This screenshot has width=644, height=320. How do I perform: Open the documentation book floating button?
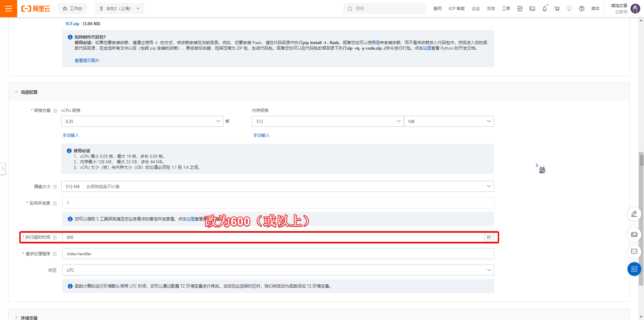tap(634, 235)
